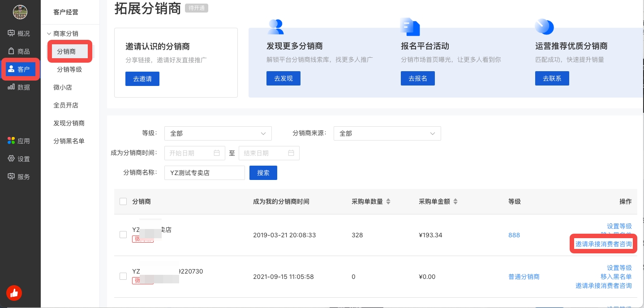The image size is (644, 308).
Task: Click the 去发现 button
Action: coord(283,78)
